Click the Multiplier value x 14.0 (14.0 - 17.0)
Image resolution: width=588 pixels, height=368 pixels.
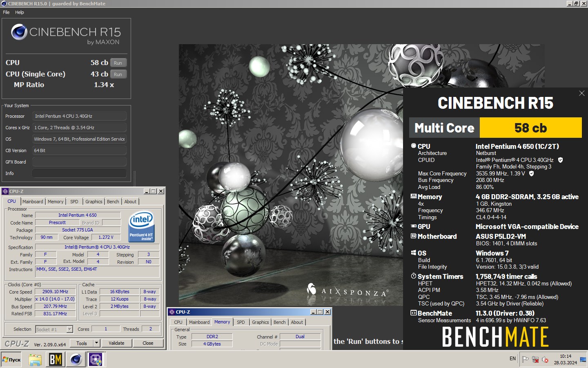[55, 299]
